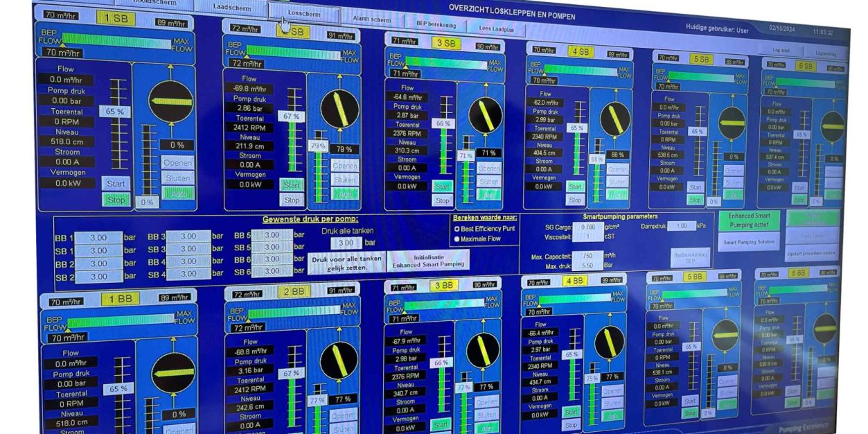Image resolution: width=868 pixels, height=434 pixels.
Task: Adjust the 67 % speed slider of pump 2 SB
Action: pyautogui.click(x=290, y=116)
